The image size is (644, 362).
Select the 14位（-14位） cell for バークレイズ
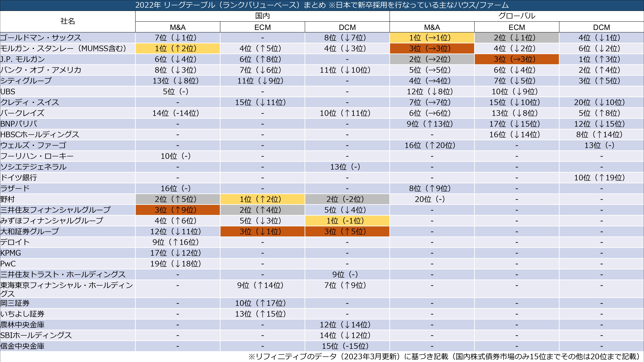(x=177, y=113)
